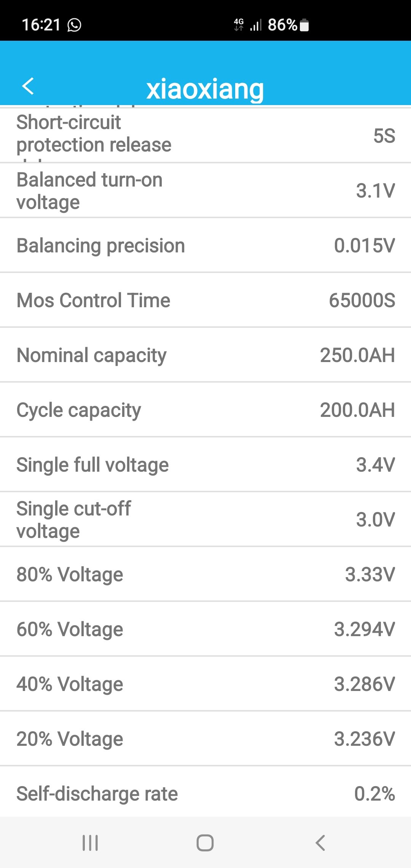The image size is (411, 868).
Task: Edit the 20% Voltage 3.236V value
Action: 364,739
